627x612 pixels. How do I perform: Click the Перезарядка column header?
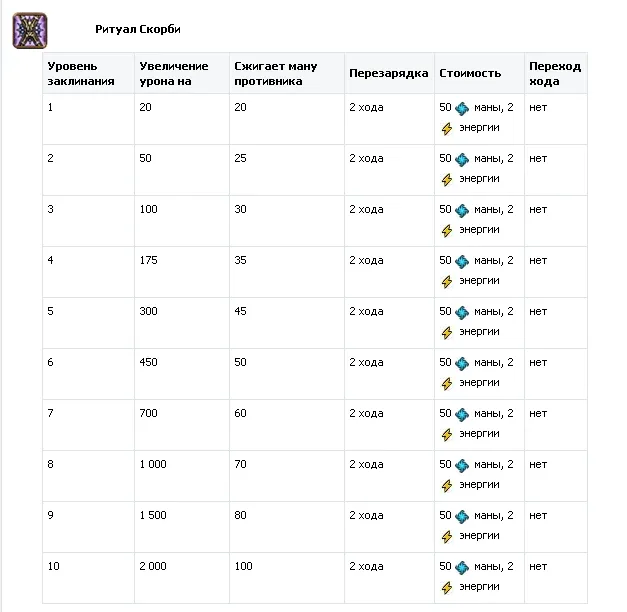(388, 73)
